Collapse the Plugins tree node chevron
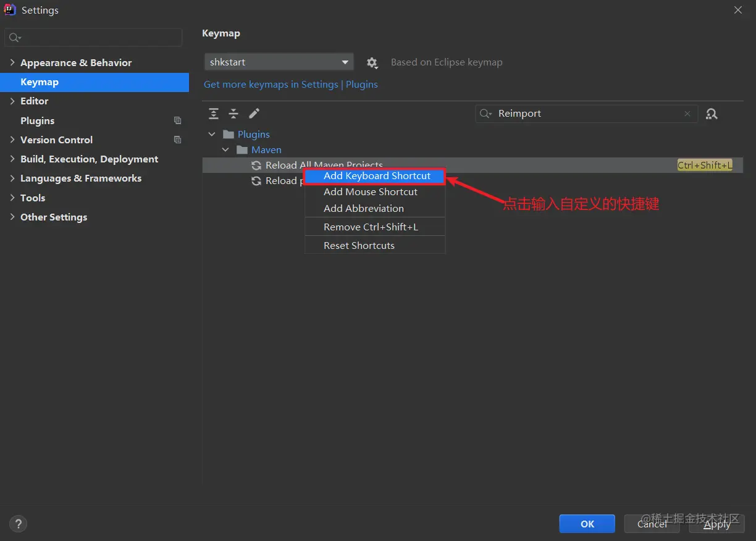The image size is (756, 541). pos(212,134)
